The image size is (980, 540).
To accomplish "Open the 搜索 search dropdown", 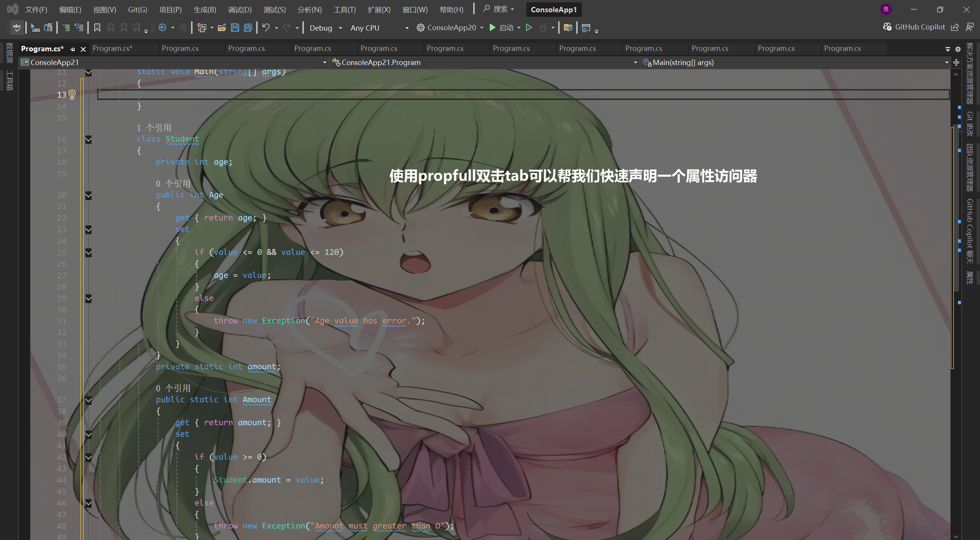I will pyautogui.click(x=499, y=9).
